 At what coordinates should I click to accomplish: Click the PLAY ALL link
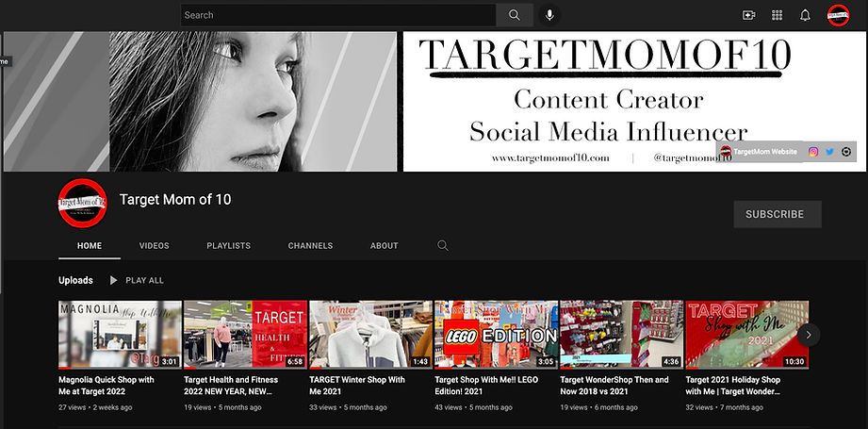[144, 281]
